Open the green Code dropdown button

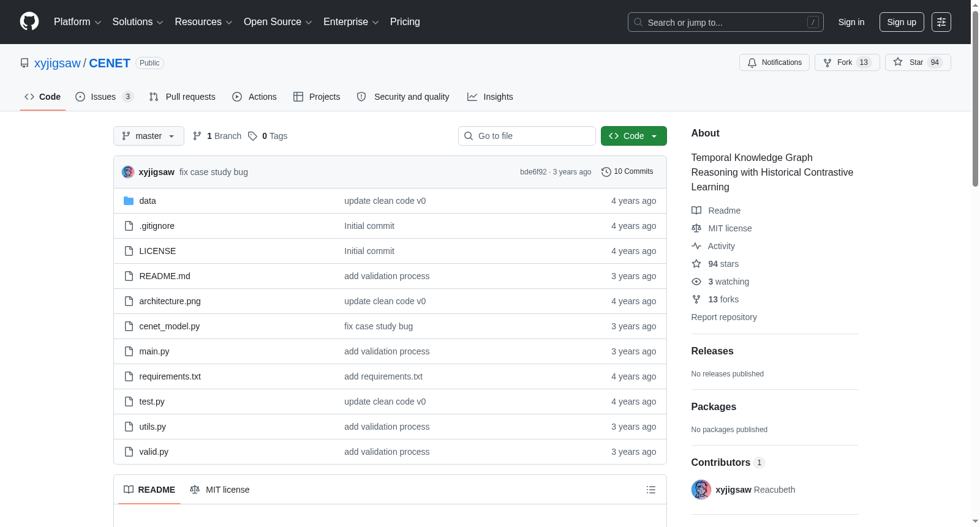(x=634, y=136)
